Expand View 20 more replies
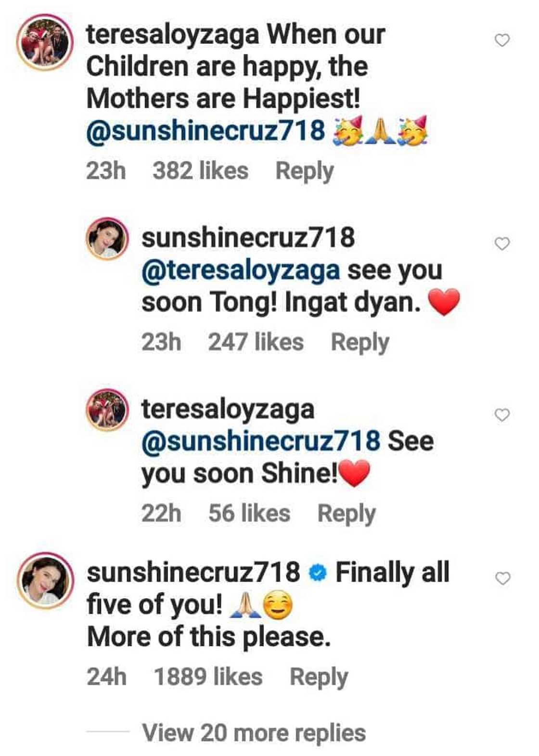The width and height of the screenshot is (539, 756). [254, 733]
